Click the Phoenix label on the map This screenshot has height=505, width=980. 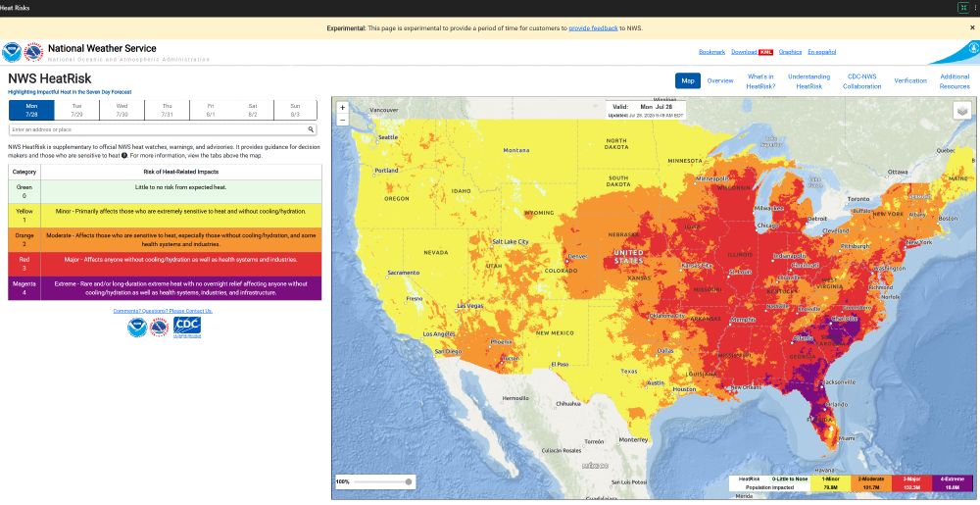(502, 342)
